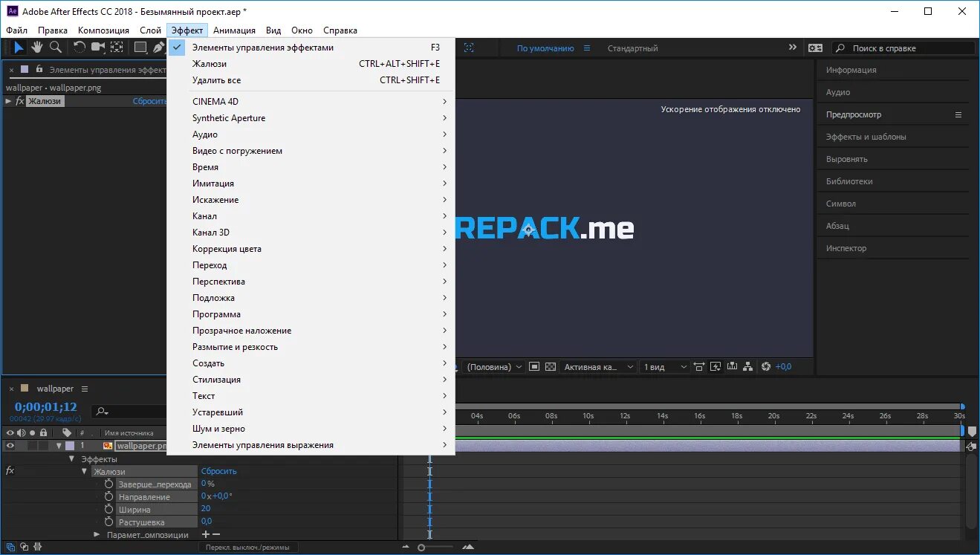Open the composition flowchart icon
The image size is (980, 555).
click(747, 366)
